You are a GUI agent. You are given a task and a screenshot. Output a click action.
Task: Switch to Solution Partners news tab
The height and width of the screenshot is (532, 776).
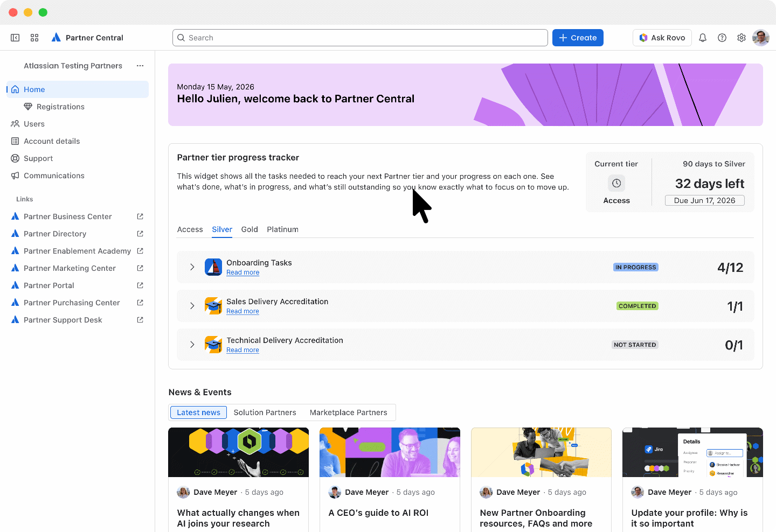265,412
